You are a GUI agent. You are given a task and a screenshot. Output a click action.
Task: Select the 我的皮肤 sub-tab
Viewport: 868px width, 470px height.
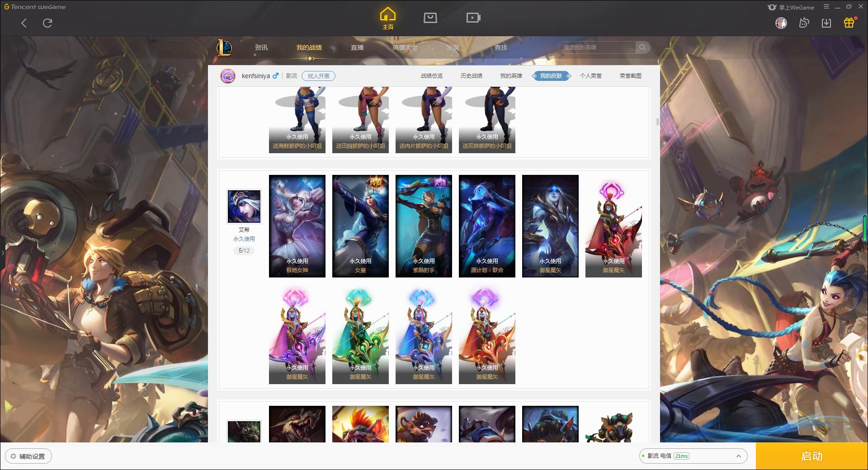[x=551, y=76]
